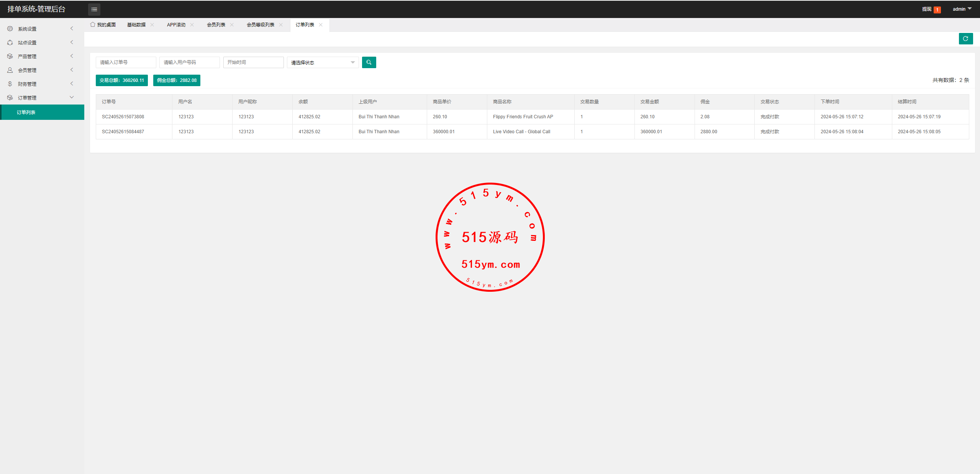Click the green refresh icon button
The height and width of the screenshot is (474, 980).
click(965, 39)
